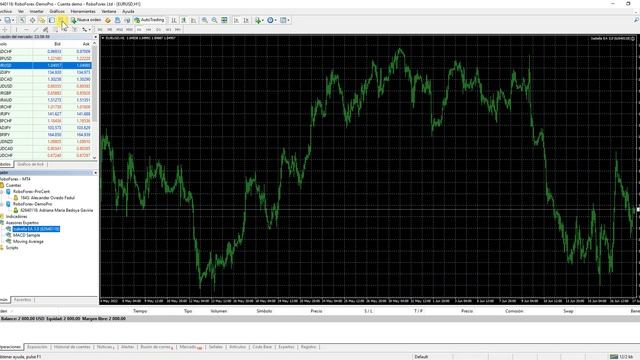This screenshot has width=640, height=360.
Task: Click the Comisión column header
Action: pos(514,311)
